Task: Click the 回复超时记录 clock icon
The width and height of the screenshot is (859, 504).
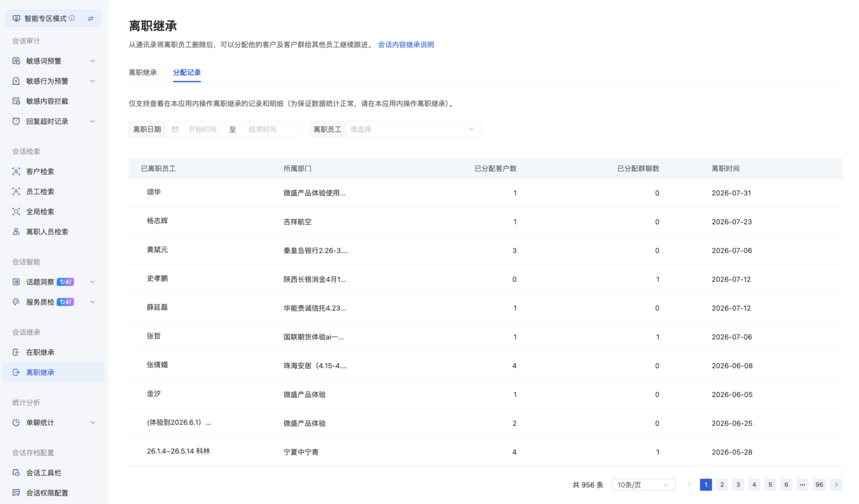Action: pyautogui.click(x=16, y=121)
